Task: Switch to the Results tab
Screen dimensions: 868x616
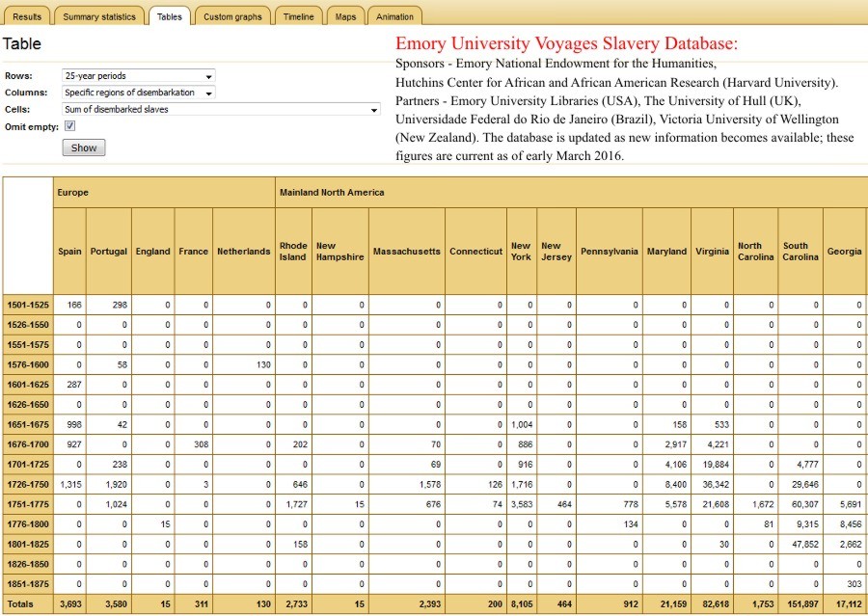Action: pos(26,16)
